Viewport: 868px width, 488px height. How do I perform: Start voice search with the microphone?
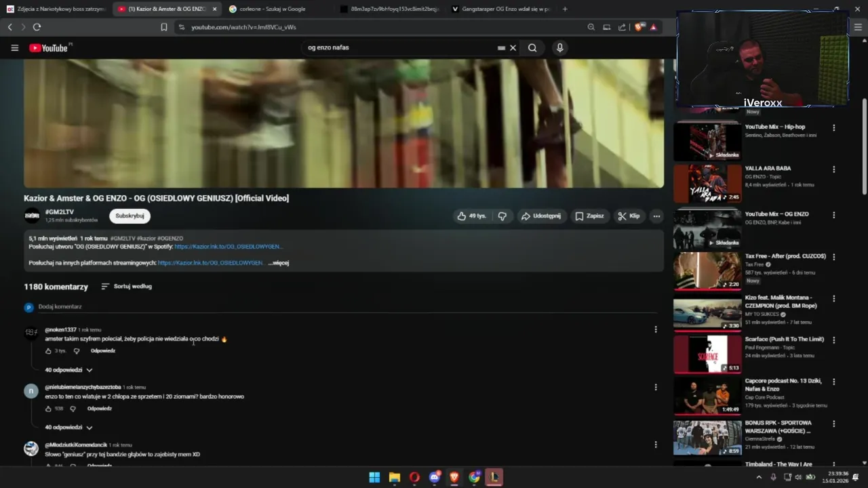coord(559,48)
